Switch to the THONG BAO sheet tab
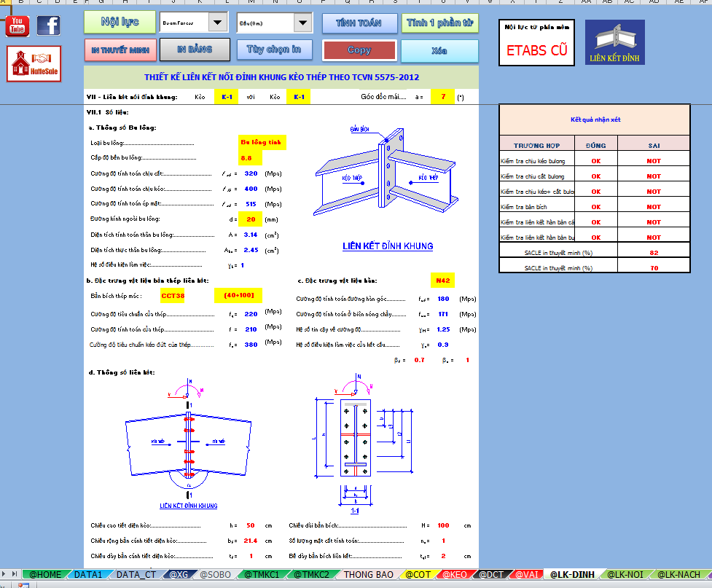The image size is (712, 588). pos(368,574)
